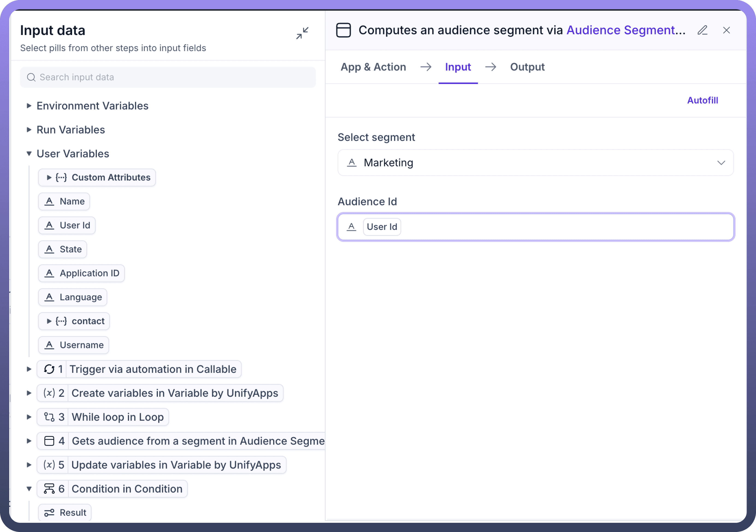Image resolution: width=756 pixels, height=532 pixels.
Task: Click the trigger refresh icon on step 1
Action: [x=49, y=369]
